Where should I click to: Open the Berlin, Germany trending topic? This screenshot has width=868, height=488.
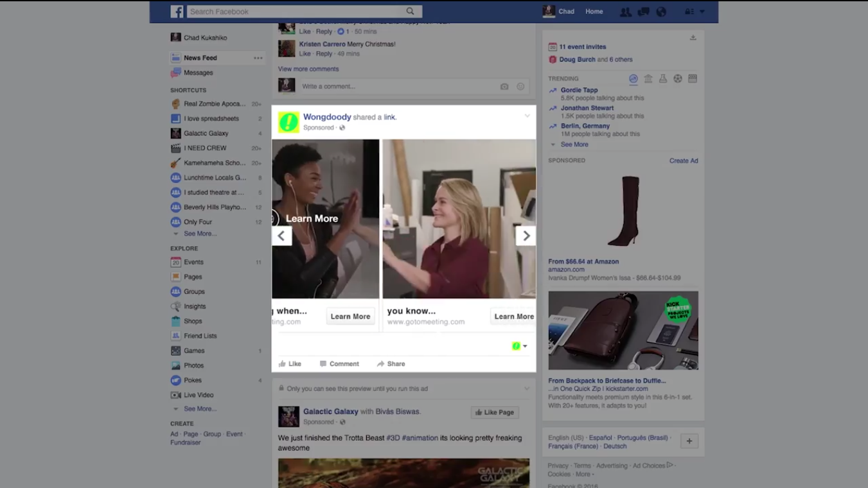point(585,126)
